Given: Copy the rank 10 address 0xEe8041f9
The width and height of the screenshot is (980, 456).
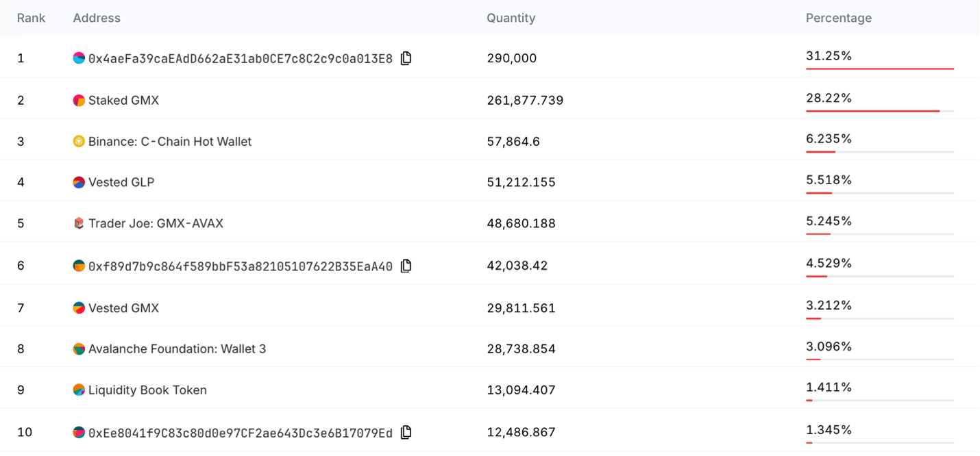Looking at the screenshot, I should coord(406,432).
